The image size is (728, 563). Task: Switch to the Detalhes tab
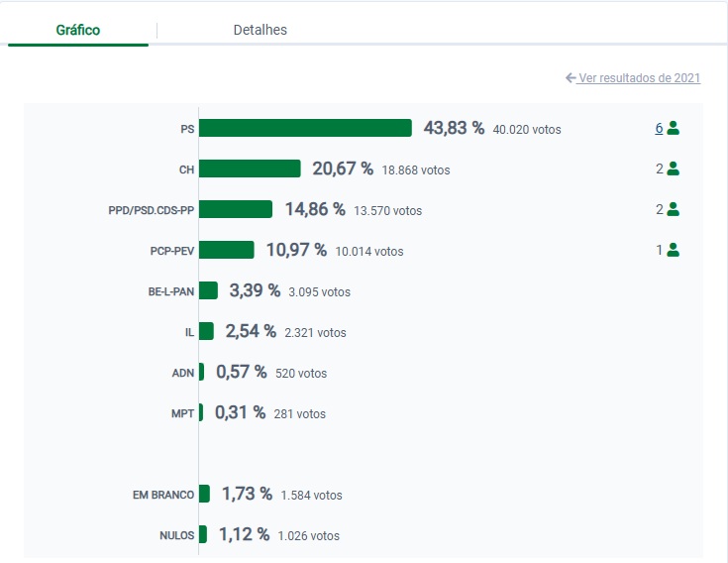point(260,30)
